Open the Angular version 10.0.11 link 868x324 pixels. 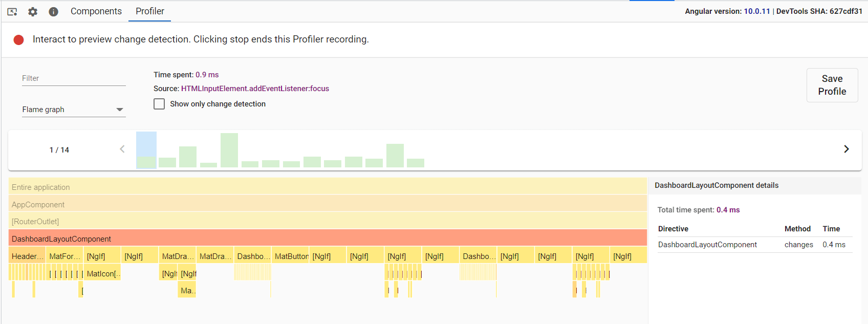[756, 11]
